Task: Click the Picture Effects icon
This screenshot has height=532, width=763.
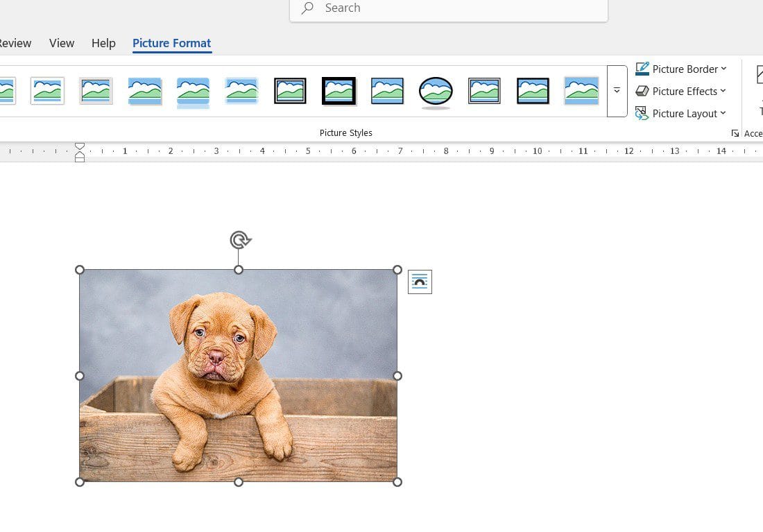Action: click(642, 91)
